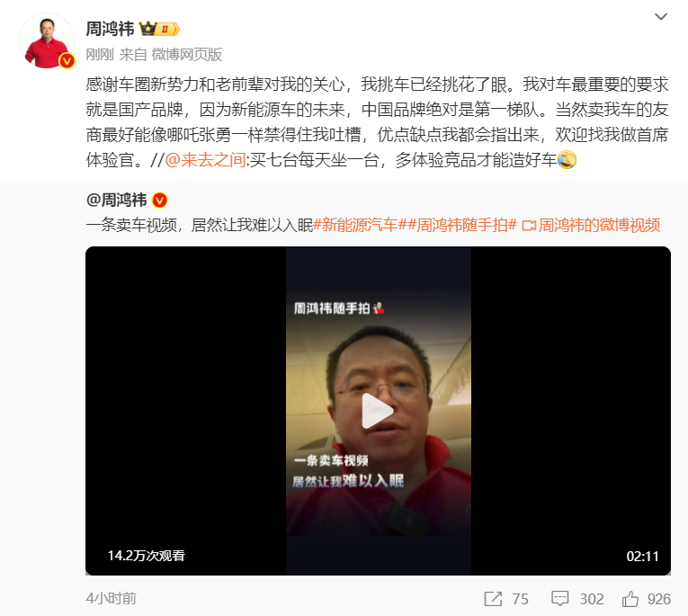Click the poster's profile avatar
The height and width of the screenshot is (616, 688).
(x=47, y=40)
